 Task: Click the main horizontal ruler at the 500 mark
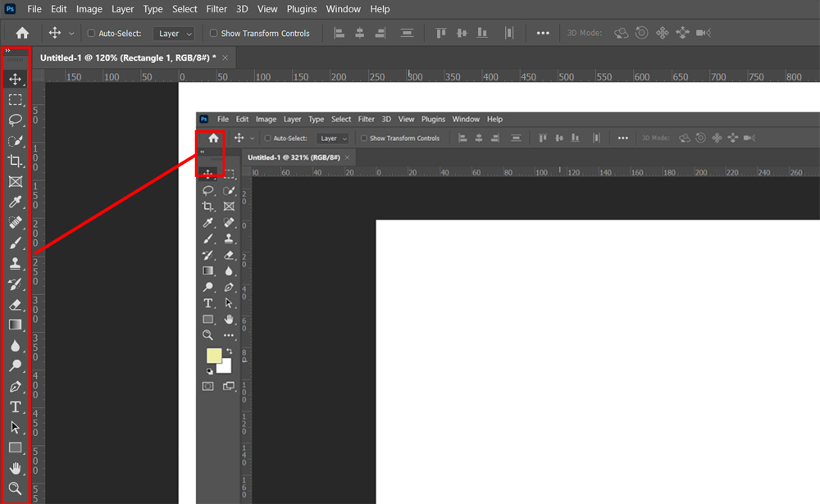567,77
